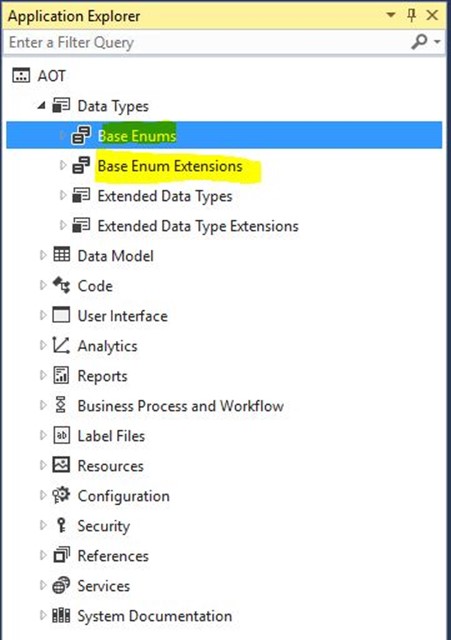Click the Analytics chart icon
Viewport: 451px width, 640px height.
[x=61, y=345]
